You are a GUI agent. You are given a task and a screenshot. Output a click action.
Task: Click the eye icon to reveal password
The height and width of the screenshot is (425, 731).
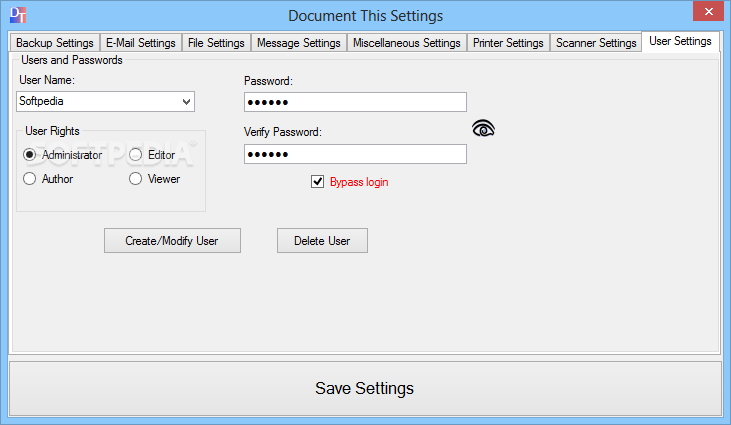point(483,128)
